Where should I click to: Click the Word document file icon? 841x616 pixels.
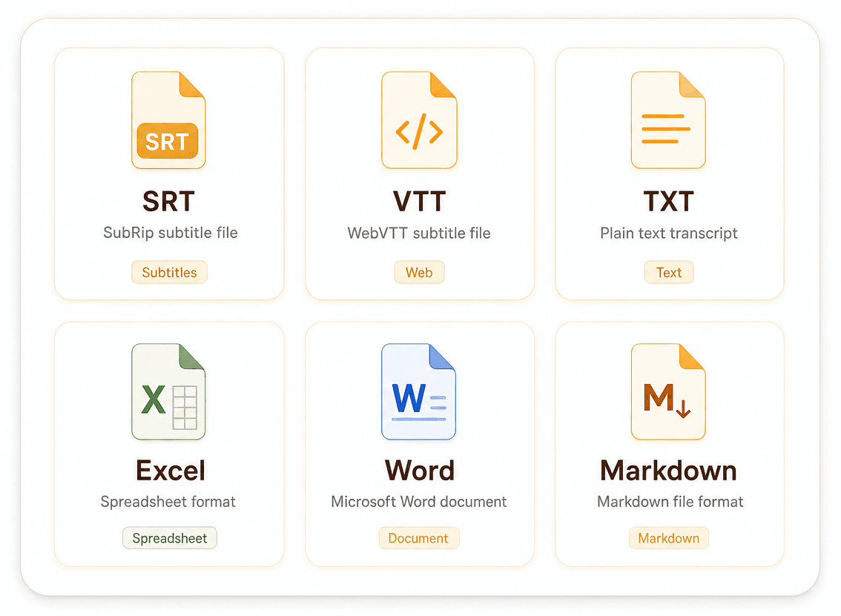tap(418, 392)
